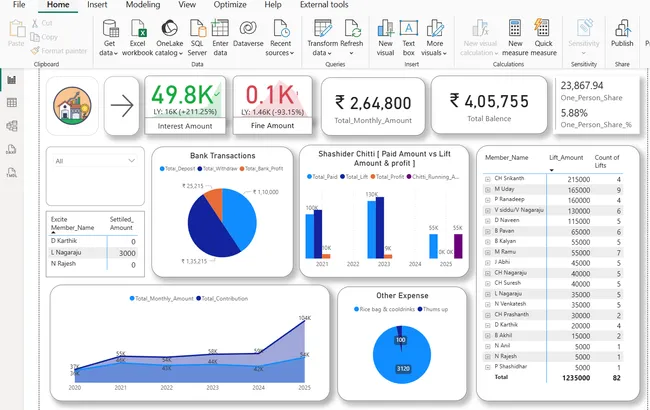This screenshot has height=410, width=650.
Task: Insert a New visual
Action: coord(385,38)
